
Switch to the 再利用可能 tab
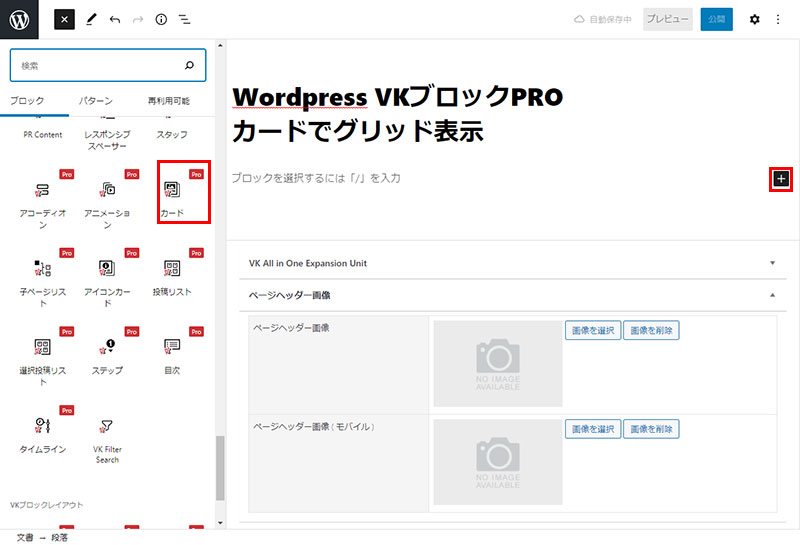[168, 101]
